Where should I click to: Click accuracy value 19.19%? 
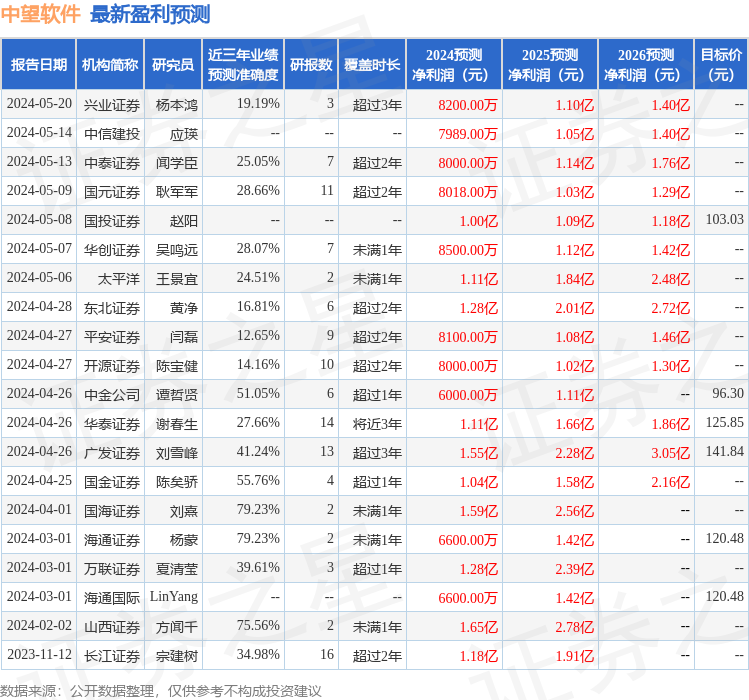[x=258, y=103]
